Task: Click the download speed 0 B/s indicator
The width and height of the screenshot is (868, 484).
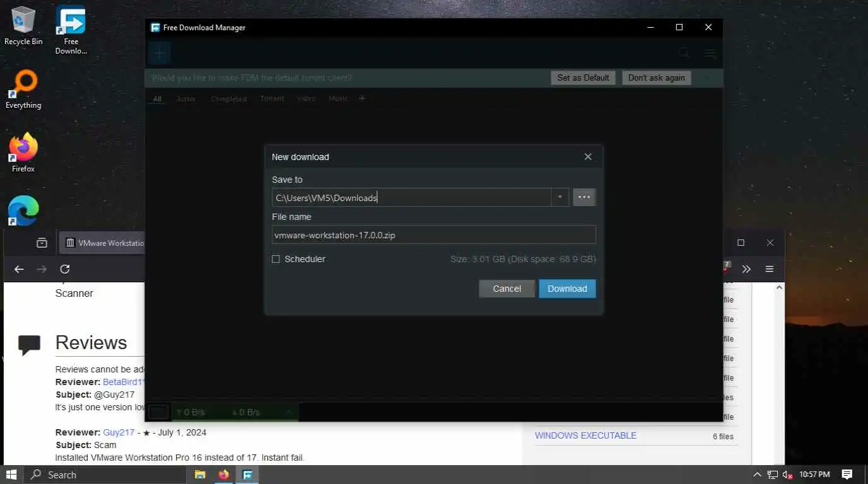Action: 191,412
